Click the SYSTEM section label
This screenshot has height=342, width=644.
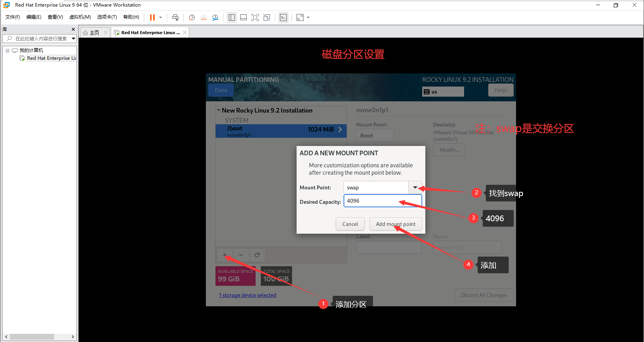click(x=237, y=120)
